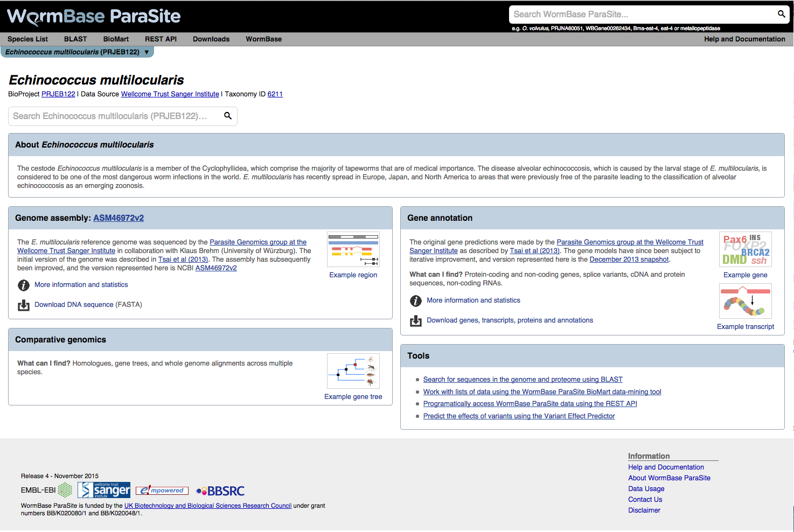794x532 pixels.
Task: Click the magnifier icon in top search bar
Action: tap(781, 14)
